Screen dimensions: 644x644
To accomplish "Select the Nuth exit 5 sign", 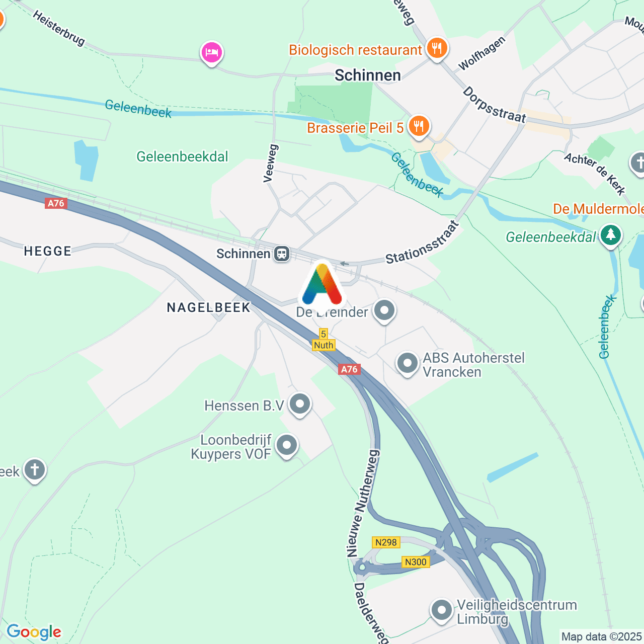I will [x=324, y=340].
